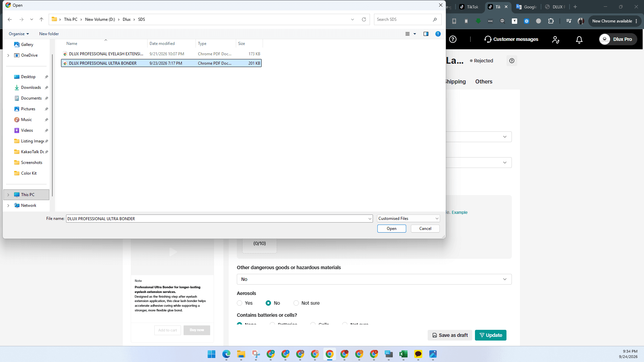Open Color Kit folder in navigation pane
The height and width of the screenshot is (362, 644).
click(29, 173)
